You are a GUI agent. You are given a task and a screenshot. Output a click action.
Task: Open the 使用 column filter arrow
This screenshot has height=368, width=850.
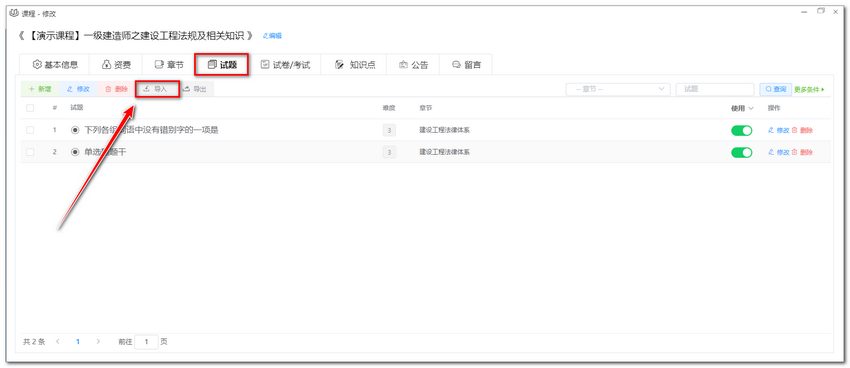tap(751, 108)
